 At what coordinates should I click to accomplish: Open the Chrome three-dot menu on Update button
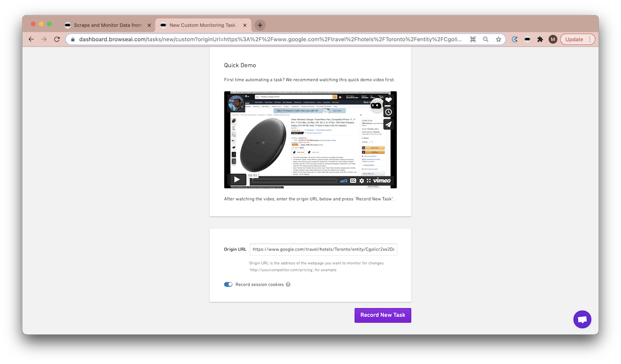click(x=590, y=39)
